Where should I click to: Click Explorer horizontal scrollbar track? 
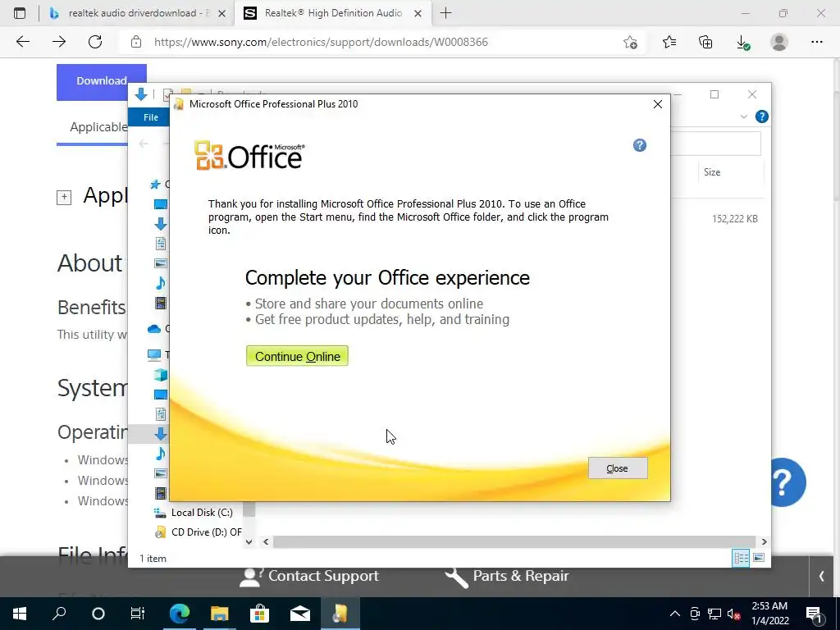tap(514, 541)
